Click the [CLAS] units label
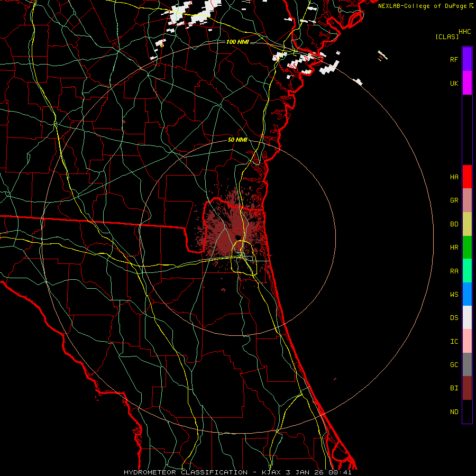476x476 pixels. (447, 37)
